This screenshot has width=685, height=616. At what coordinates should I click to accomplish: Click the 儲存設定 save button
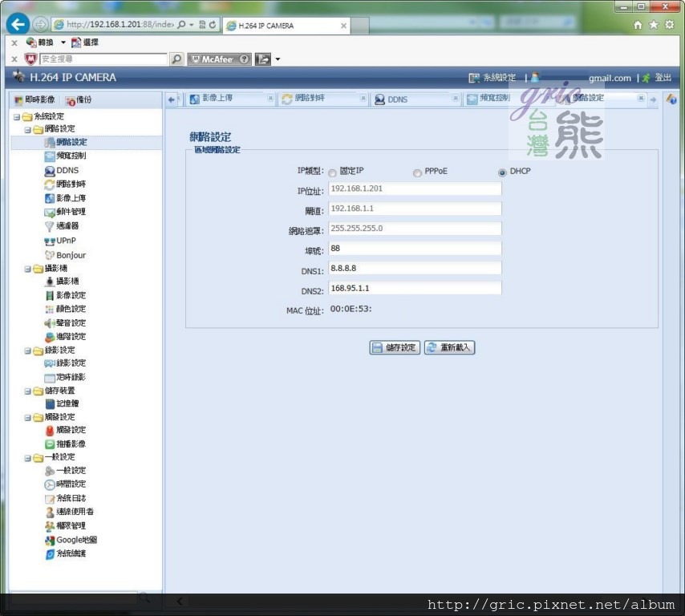tap(395, 348)
